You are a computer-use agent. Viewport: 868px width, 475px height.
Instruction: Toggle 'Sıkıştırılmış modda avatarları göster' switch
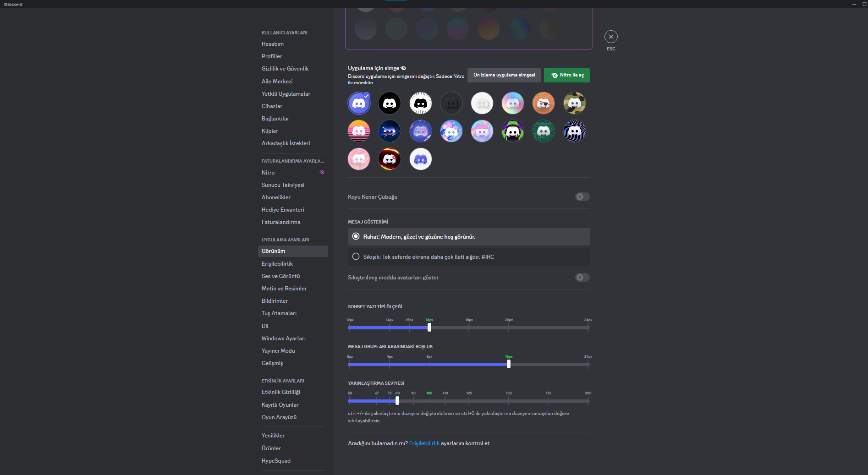click(582, 278)
